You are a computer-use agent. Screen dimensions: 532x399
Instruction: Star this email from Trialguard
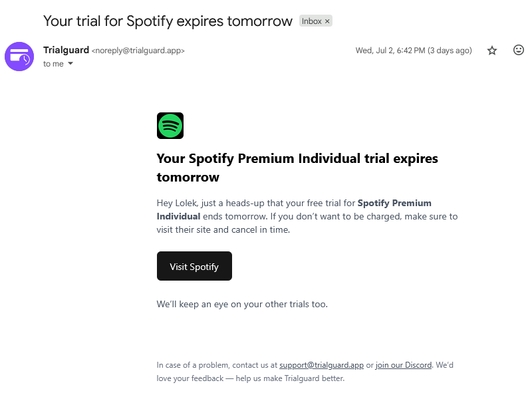click(492, 51)
